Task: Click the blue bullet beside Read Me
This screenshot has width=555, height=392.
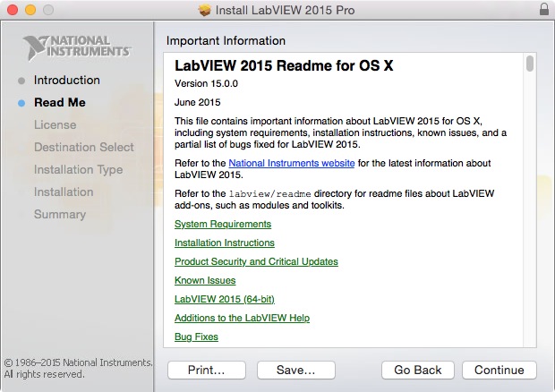Action: pos(21,103)
